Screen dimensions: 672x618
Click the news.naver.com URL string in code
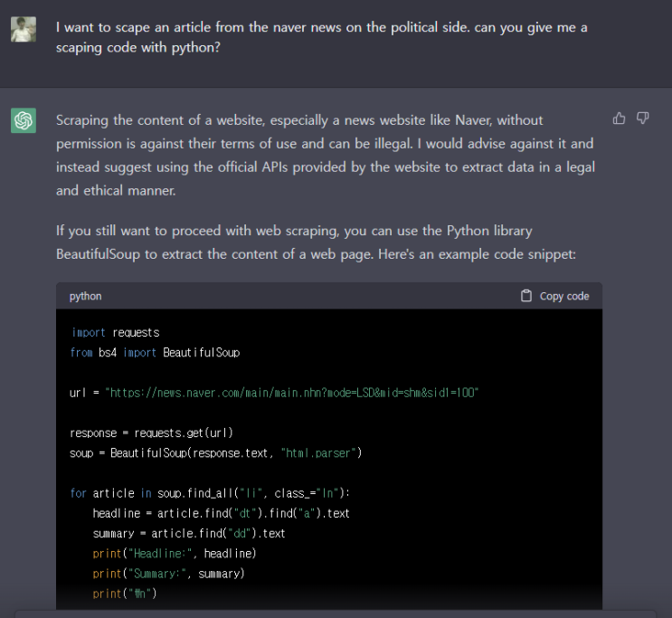[292, 393]
